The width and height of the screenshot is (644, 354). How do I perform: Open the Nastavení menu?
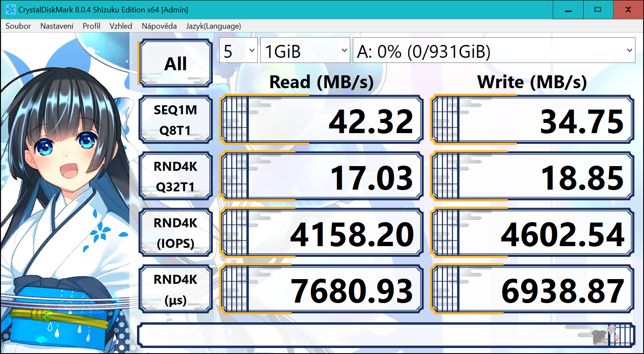tap(57, 26)
